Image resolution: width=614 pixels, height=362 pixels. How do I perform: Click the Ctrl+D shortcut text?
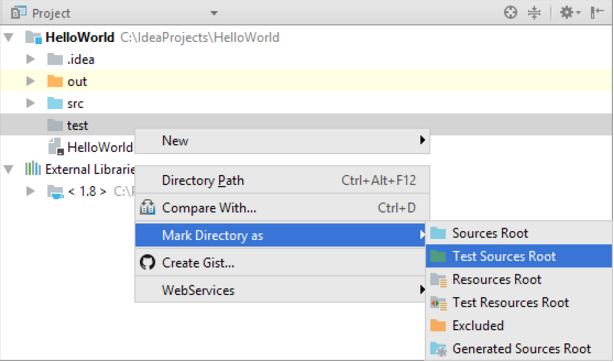coord(397,208)
